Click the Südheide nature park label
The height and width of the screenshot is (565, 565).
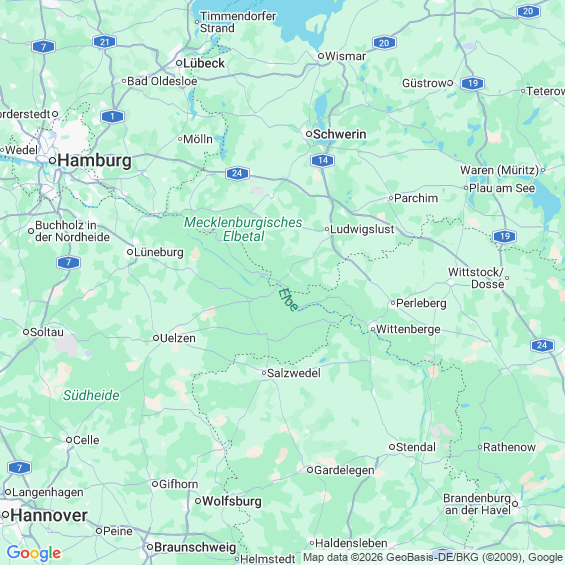point(91,395)
